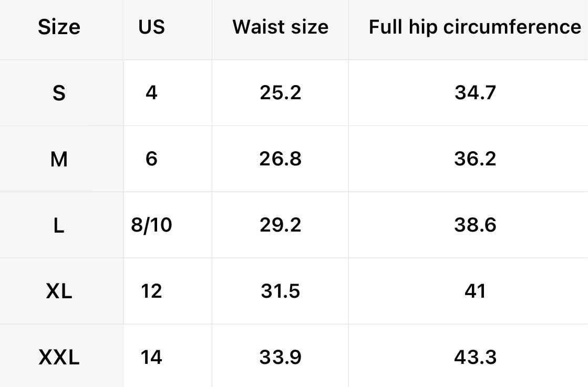Click the Size column header
The image size is (588, 387).
pyautogui.click(x=59, y=27)
